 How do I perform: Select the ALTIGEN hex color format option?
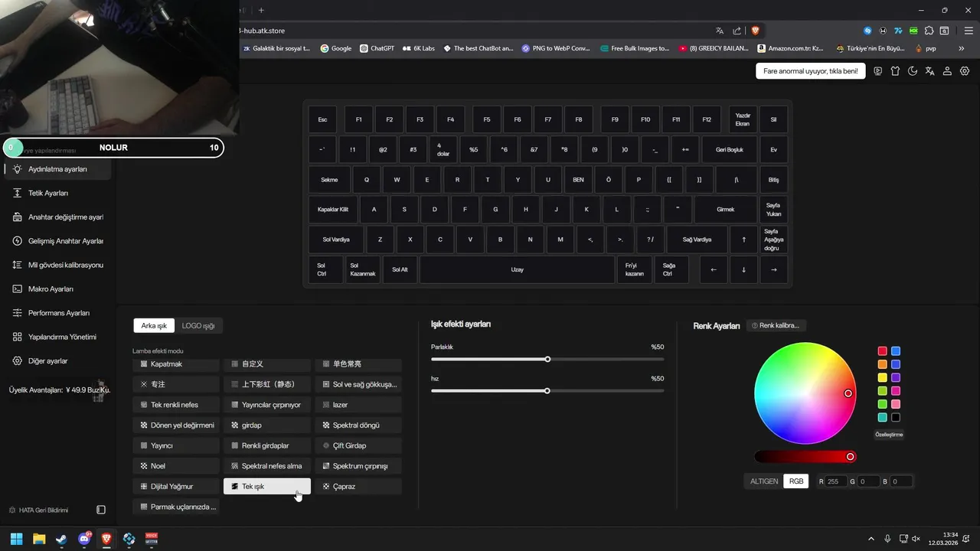tap(764, 481)
